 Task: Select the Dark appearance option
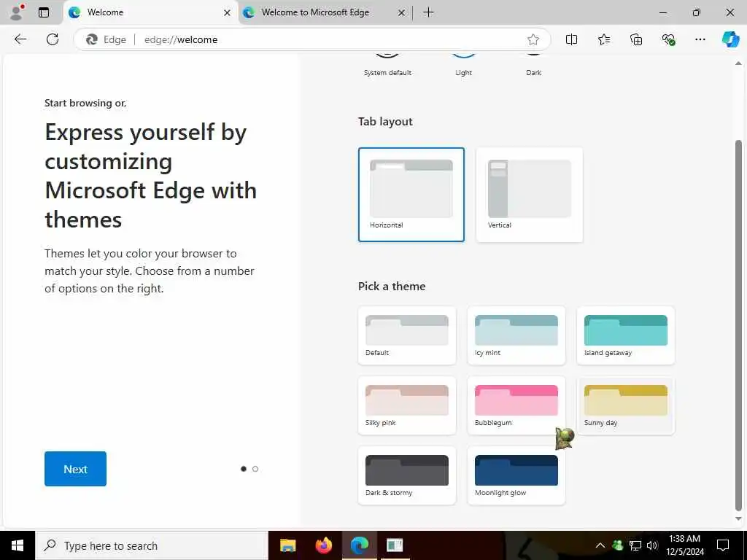[x=533, y=66]
